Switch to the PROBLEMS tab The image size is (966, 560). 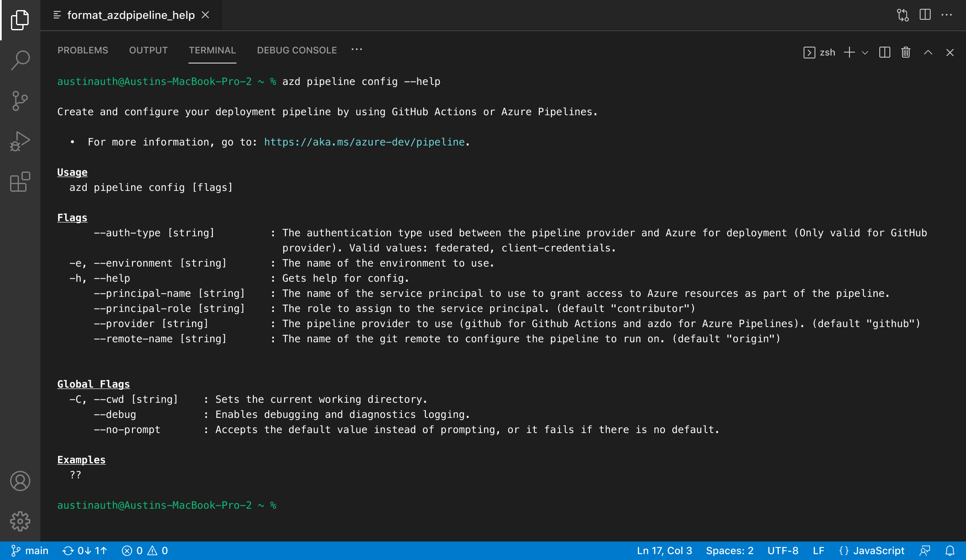click(x=83, y=50)
